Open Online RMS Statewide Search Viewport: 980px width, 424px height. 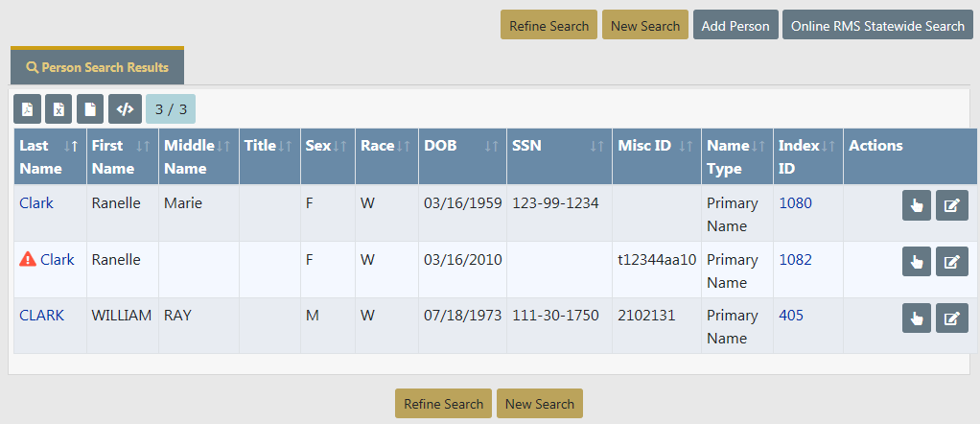pos(877,26)
